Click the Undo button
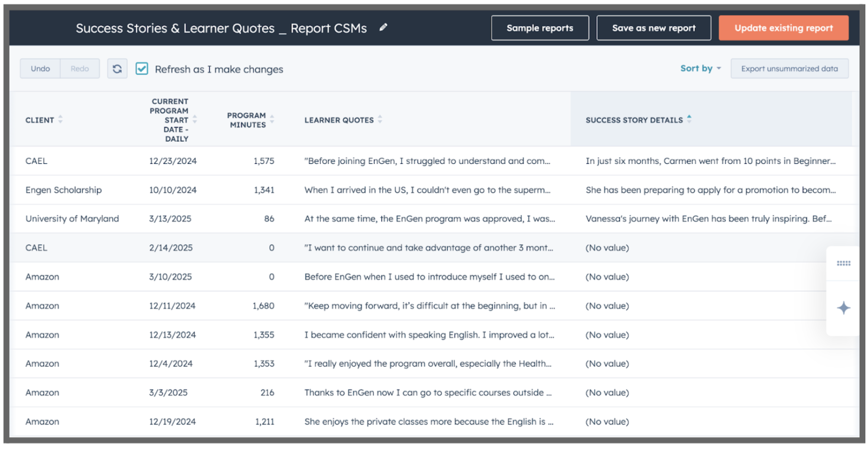The height and width of the screenshot is (450, 868). [41, 69]
